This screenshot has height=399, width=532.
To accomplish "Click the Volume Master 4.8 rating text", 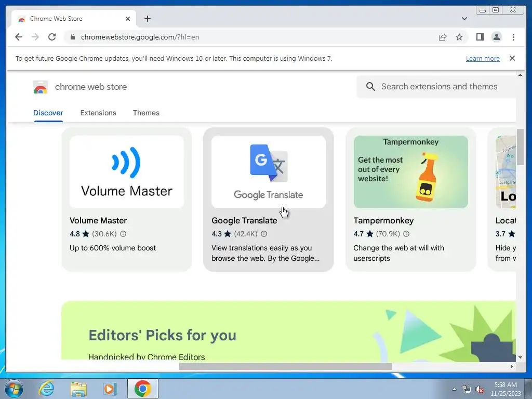I will 75,234.
